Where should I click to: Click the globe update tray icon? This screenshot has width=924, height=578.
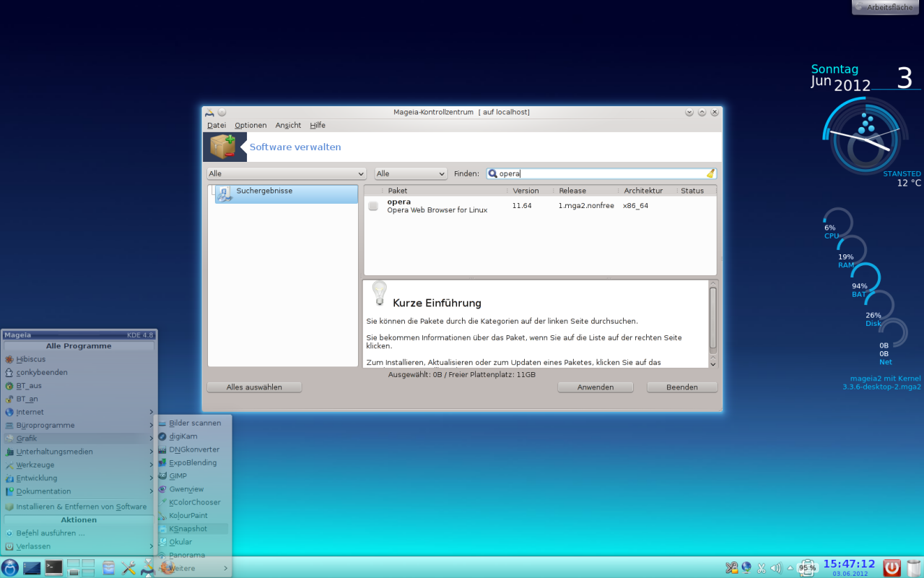[x=746, y=568]
